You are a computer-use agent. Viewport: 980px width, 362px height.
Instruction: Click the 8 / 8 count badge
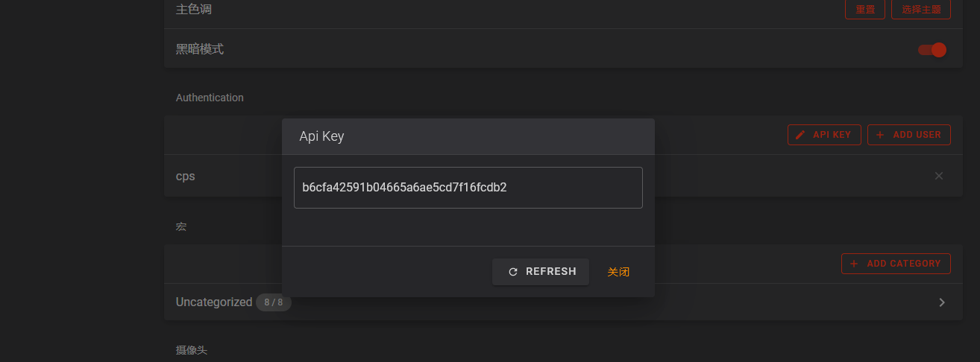coord(274,302)
